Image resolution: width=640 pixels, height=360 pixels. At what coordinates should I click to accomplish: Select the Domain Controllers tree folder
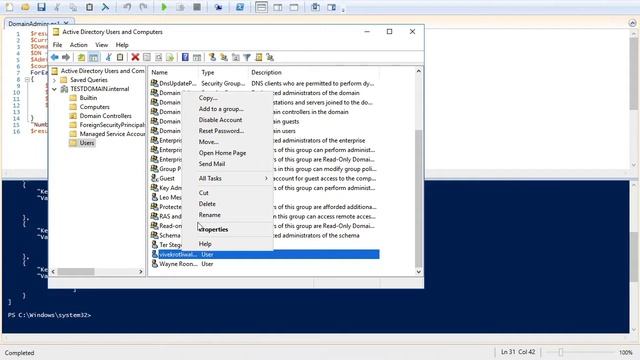[x=105, y=116]
